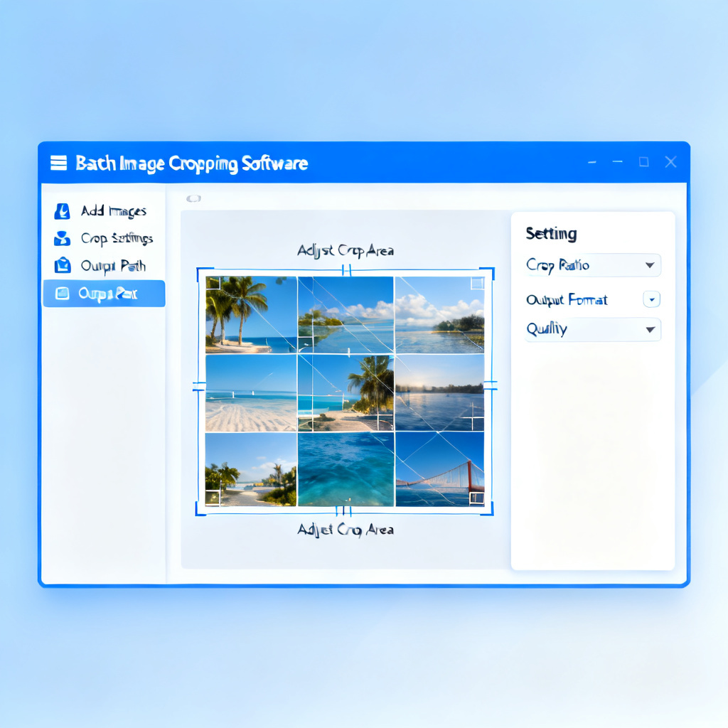
Task: Toggle the small switch above the canvas
Action: point(193,199)
